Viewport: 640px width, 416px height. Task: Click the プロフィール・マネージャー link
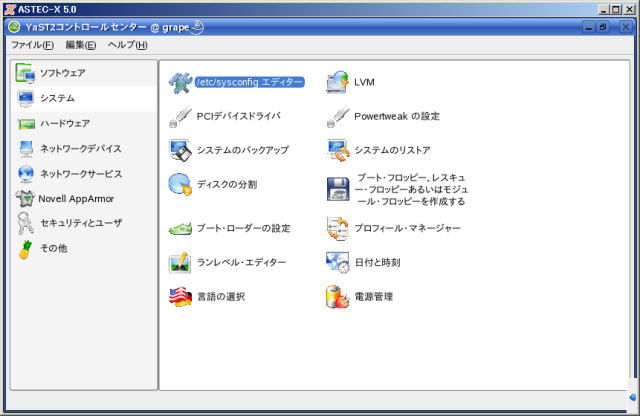pos(407,228)
